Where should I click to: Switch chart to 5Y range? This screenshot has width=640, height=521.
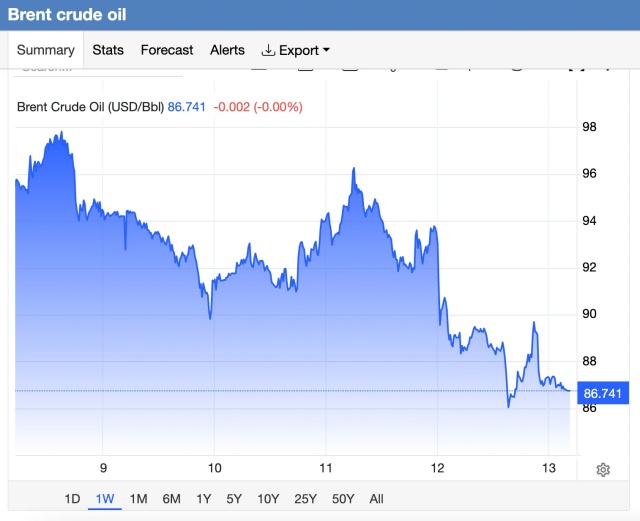pyautogui.click(x=234, y=499)
